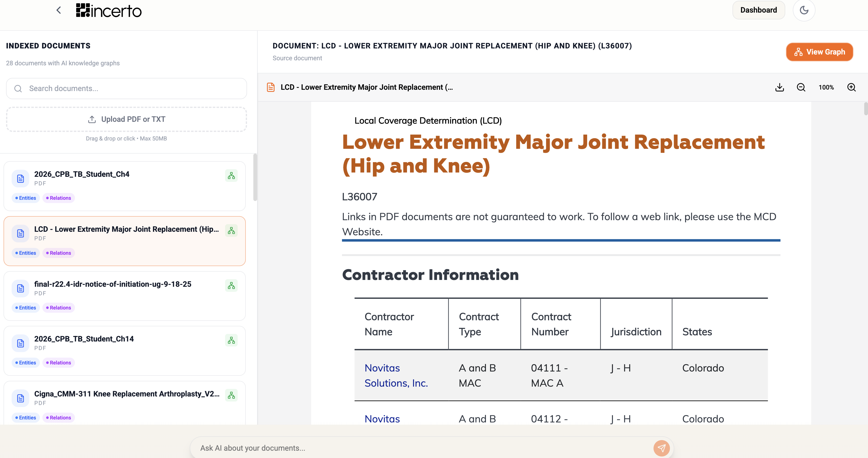The height and width of the screenshot is (458, 868).
Task: Click file icon of 2026_CPB_TB_Student_Ch4
Action: tap(20, 179)
